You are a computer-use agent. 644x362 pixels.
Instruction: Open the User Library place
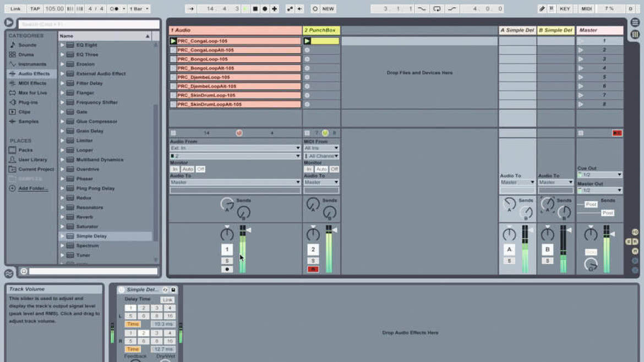click(x=32, y=160)
